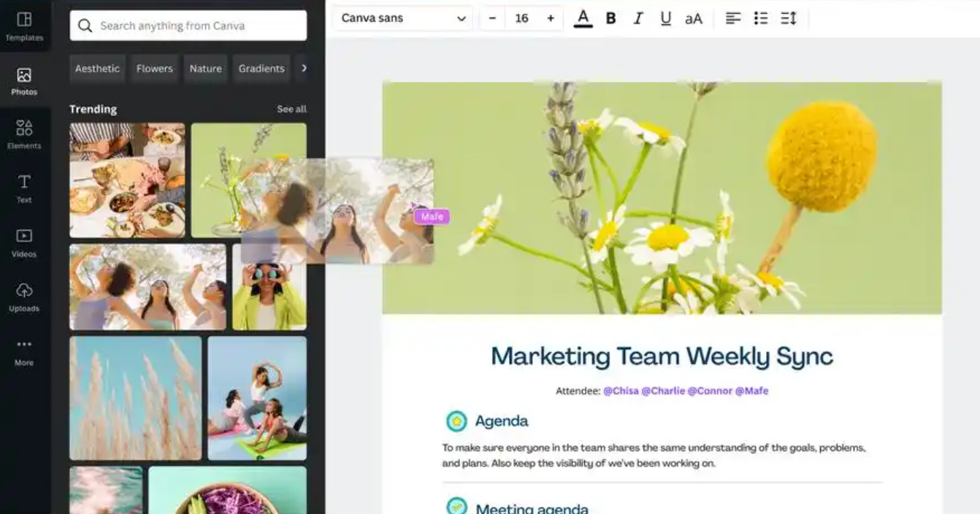Toggle uppercase text formatting
The height and width of the screenshot is (514, 980).
[x=694, y=19]
